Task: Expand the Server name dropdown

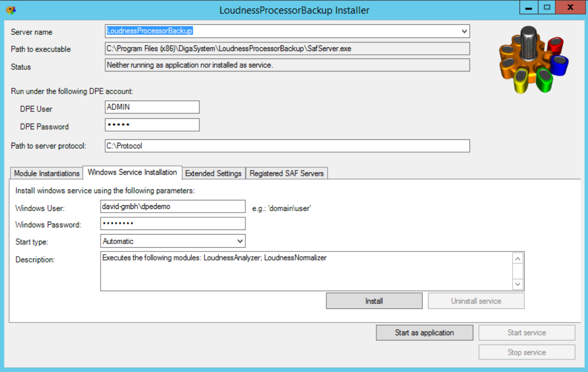Action: point(464,32)
